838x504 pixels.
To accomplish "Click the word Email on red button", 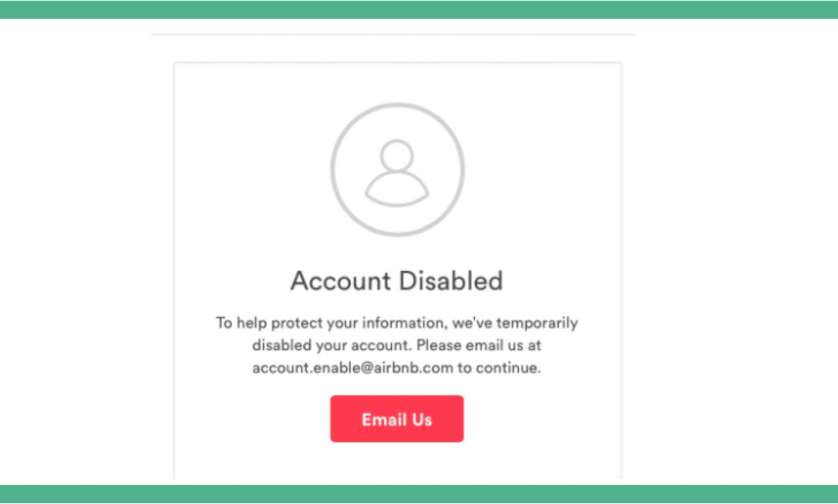I will coord(384,419).
